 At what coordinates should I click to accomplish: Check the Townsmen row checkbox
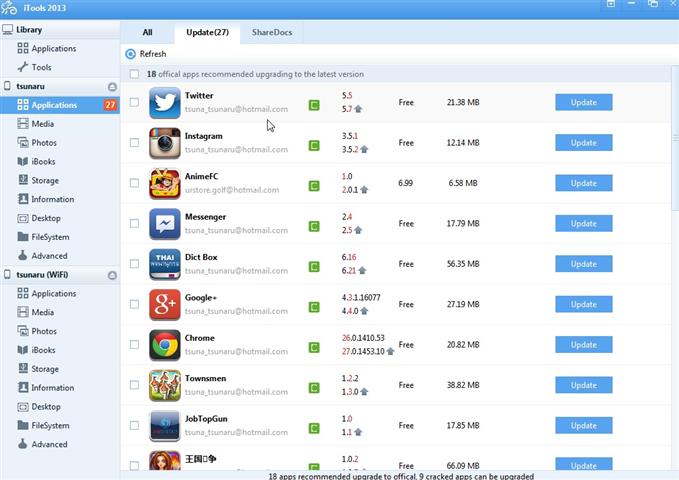(x=135, y=385)
